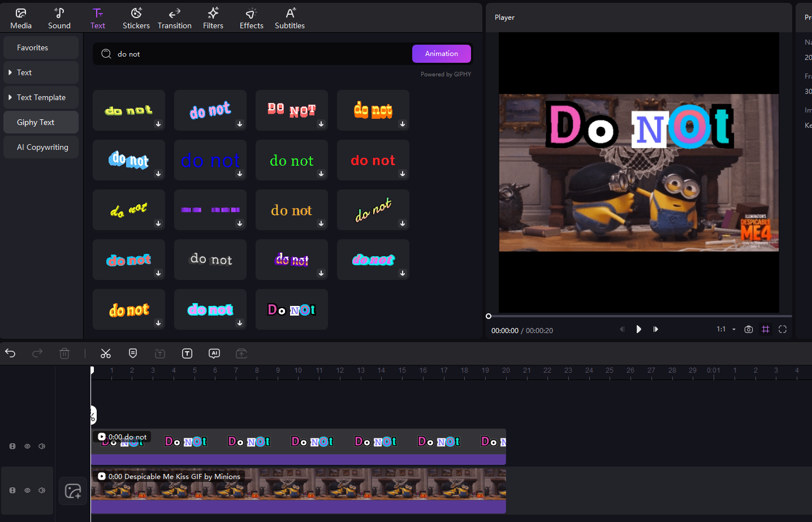Screen dimensions: 812x522
Task: Open Favorites in the sidebar
Action: 41,48
